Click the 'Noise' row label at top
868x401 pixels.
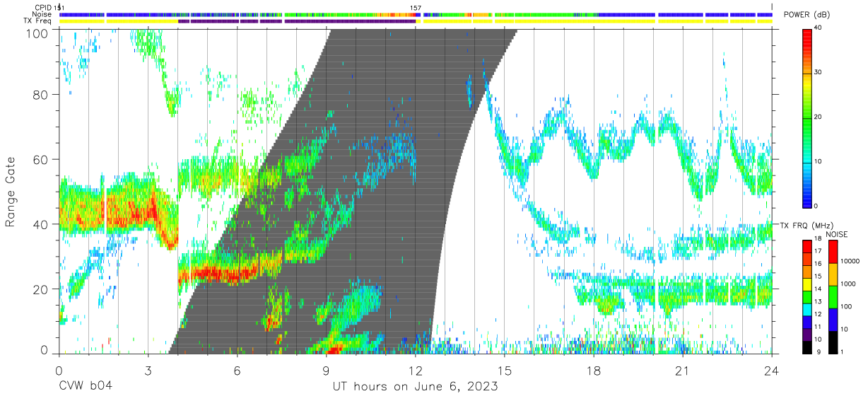click(x=42, y=14)
